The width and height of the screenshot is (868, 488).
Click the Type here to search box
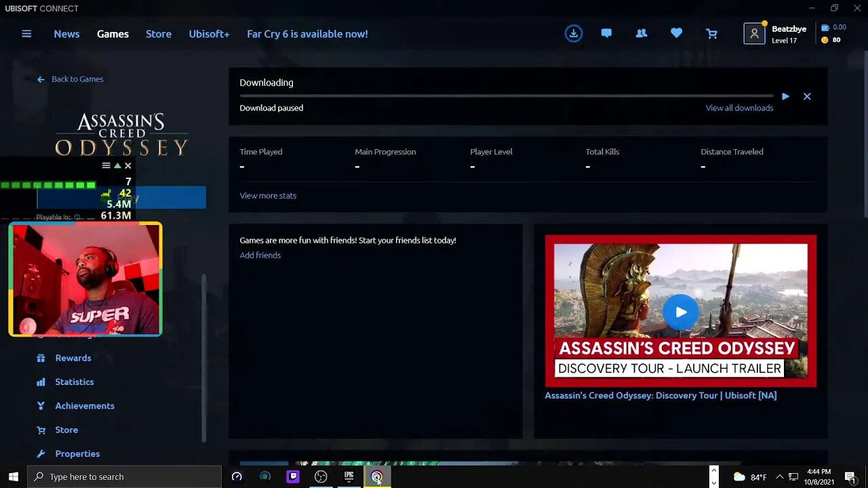click(125, 476)
